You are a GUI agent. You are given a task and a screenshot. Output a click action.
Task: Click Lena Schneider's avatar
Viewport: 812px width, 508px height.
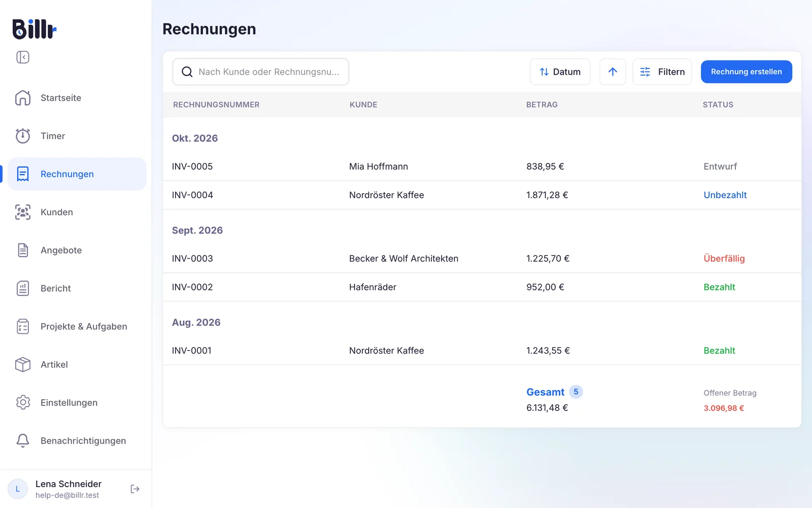tap(18, 489)
